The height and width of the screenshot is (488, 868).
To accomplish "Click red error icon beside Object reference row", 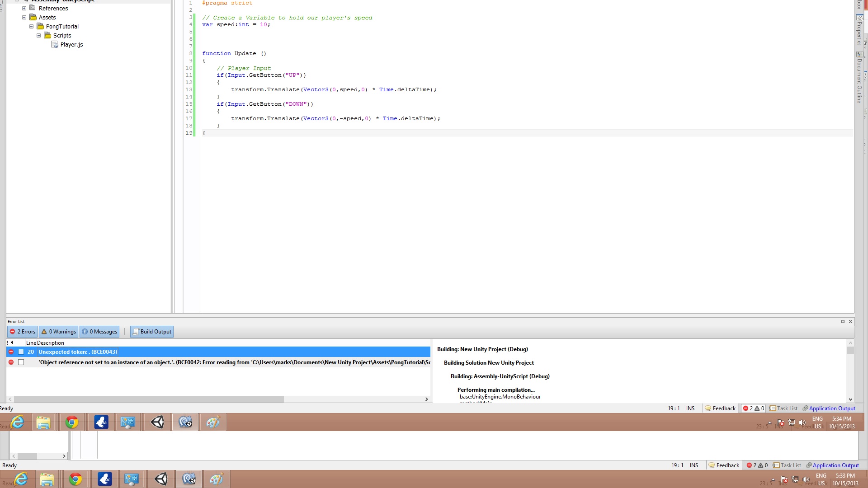I will pos(11,362).
